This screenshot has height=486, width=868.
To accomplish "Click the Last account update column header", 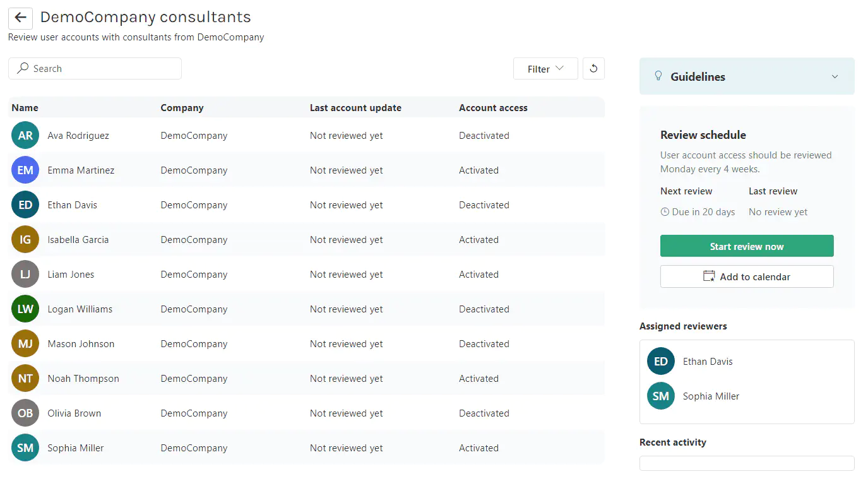I will pyautogui.click(x=355, y=107).
